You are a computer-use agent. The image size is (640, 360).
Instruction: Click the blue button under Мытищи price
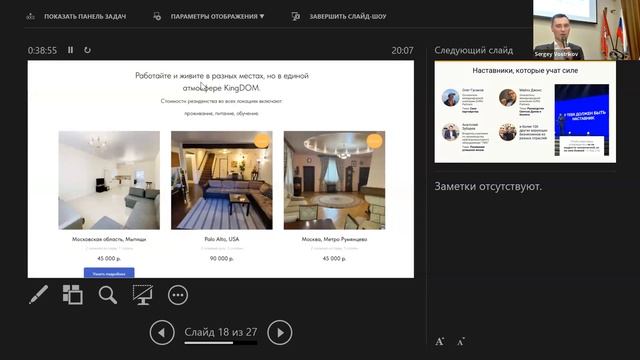(109, 273)
